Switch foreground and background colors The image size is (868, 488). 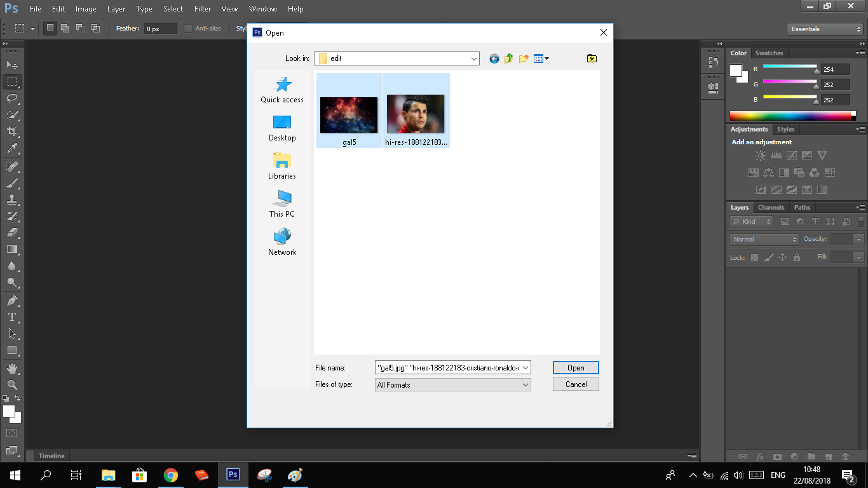[x=17, y=398]
